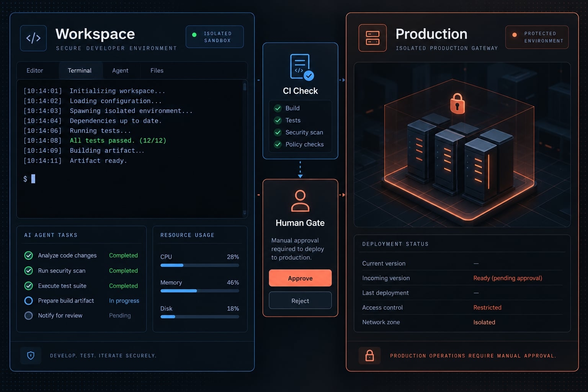
Task: Toggle the Analyze code changes checkmark
Action: [x=28, y=255]
